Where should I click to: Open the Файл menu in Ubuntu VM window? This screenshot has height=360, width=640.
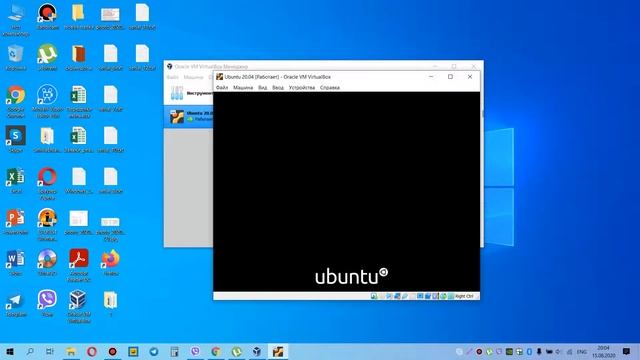point(222,87)
